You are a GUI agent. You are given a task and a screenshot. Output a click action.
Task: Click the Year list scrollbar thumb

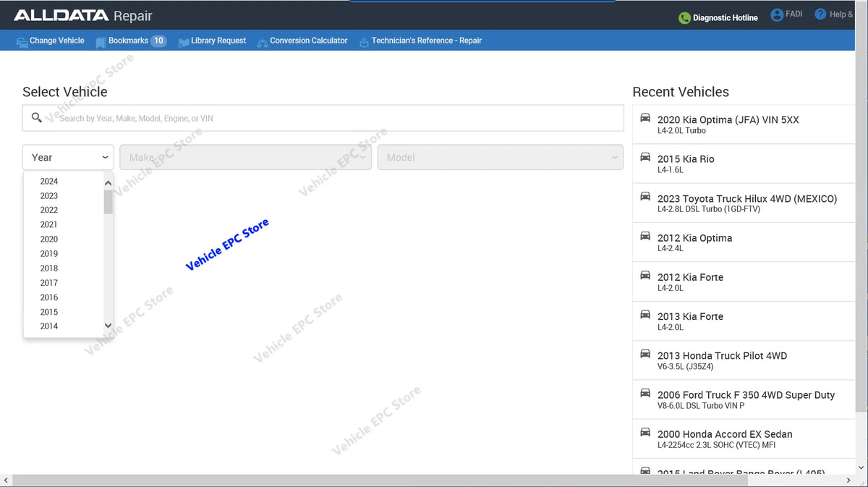click(x=109, y=202)
